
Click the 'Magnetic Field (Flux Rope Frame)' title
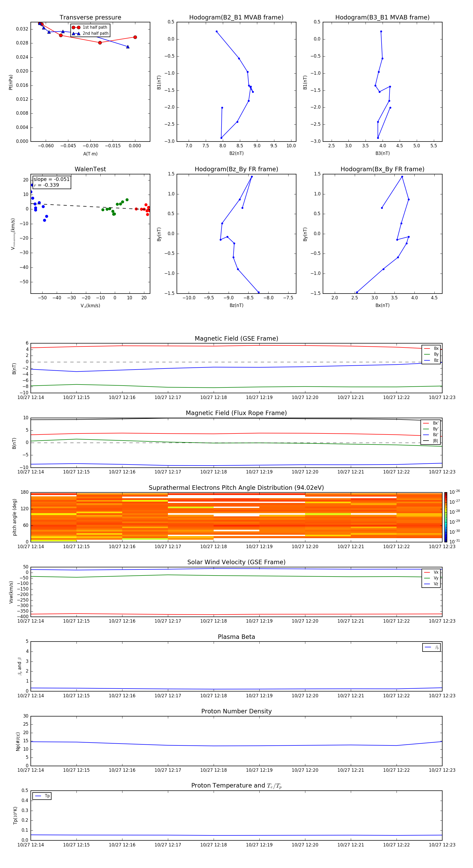tap(236, 413)
